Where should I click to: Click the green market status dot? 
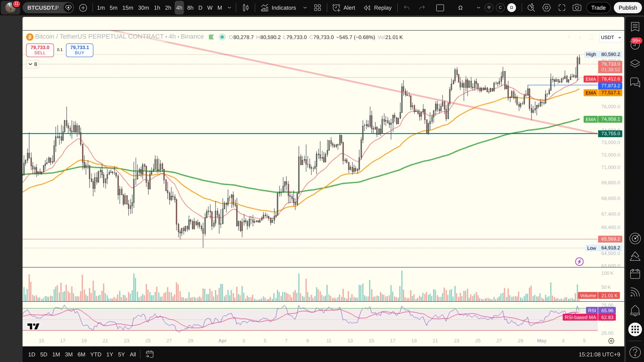pos(222,37)
